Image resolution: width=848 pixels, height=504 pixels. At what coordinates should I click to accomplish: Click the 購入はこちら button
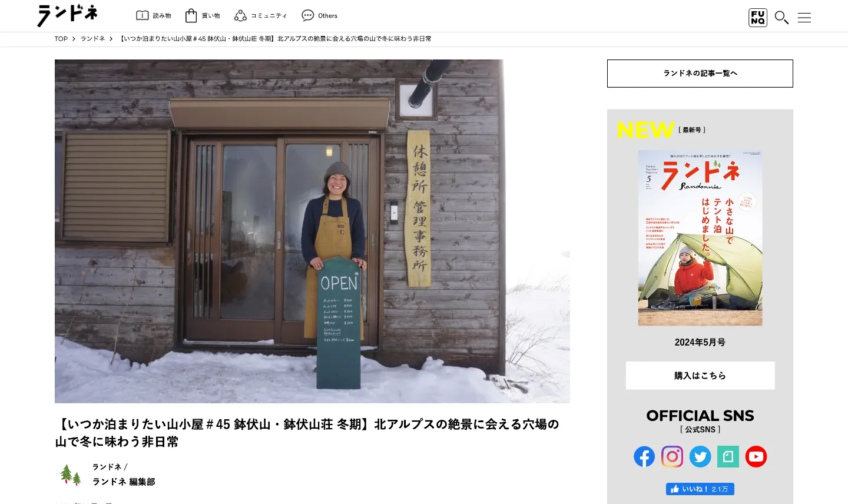pyautogui.click(x=700, y=376)
